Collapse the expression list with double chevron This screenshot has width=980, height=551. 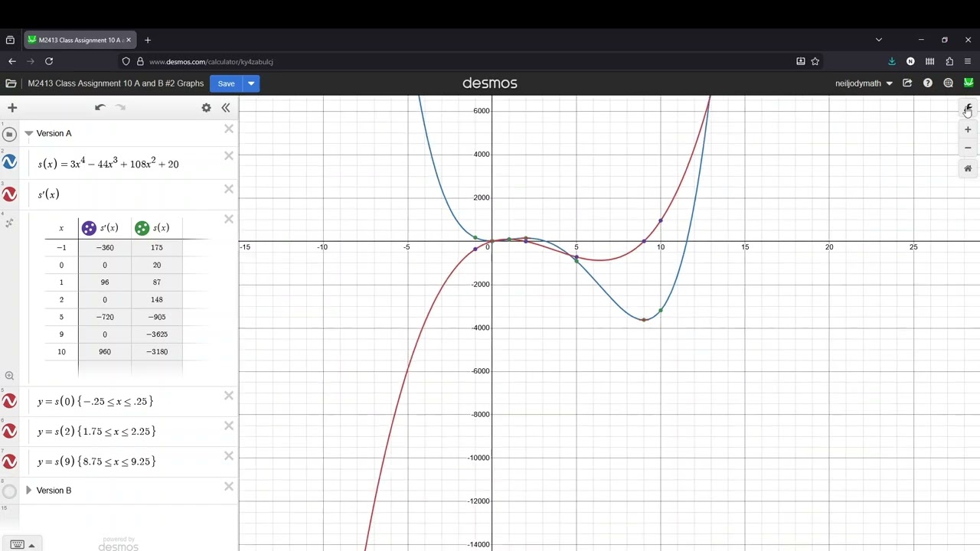[226, 108]
